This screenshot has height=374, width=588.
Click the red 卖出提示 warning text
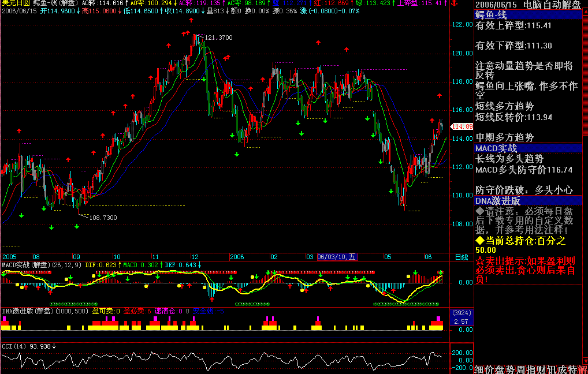[526, 270]
